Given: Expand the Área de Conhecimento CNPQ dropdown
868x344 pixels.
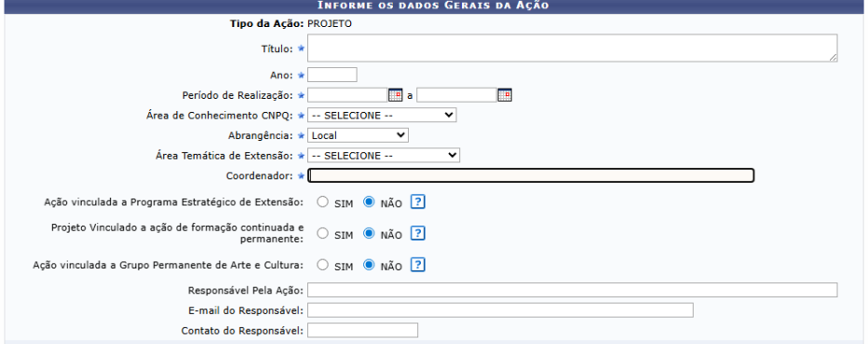Looking at the screenshot, I should click(382, 116).
